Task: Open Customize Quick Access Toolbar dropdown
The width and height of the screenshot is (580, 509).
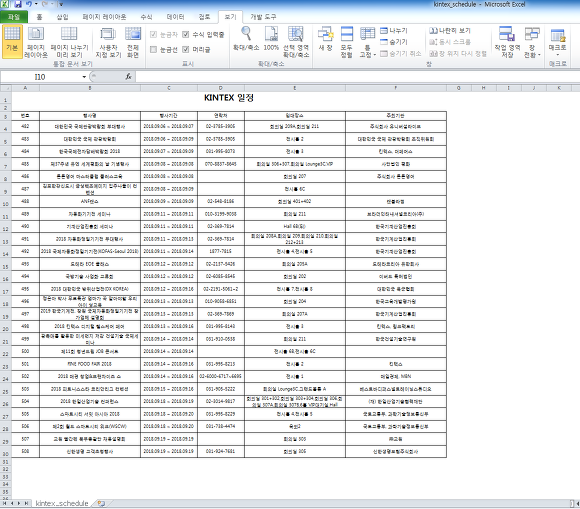Action: (61, 4)
